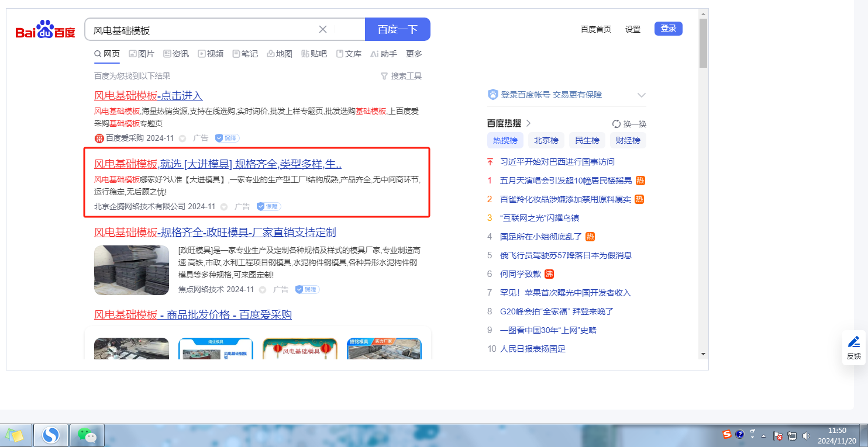
Task: Click the 换一换 refresh icon
Action: coord(616,124)
